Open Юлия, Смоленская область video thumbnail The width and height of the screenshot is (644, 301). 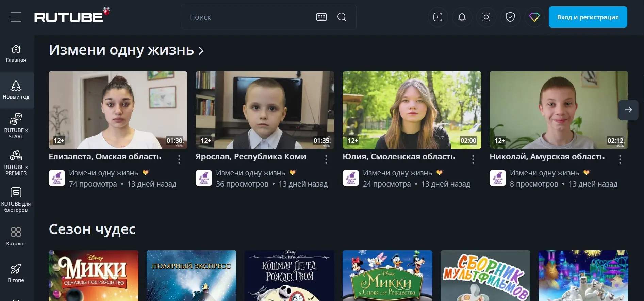coord(412,110)
